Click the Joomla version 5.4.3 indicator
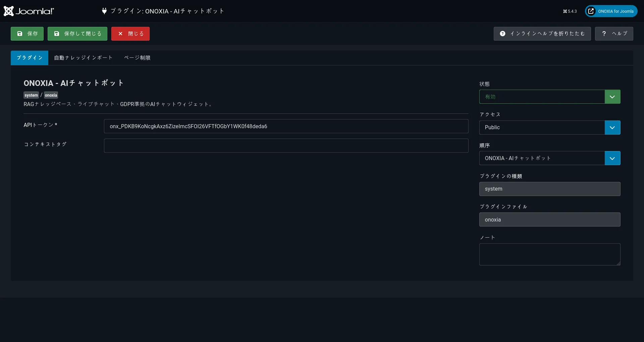 [x=570, y=11]
